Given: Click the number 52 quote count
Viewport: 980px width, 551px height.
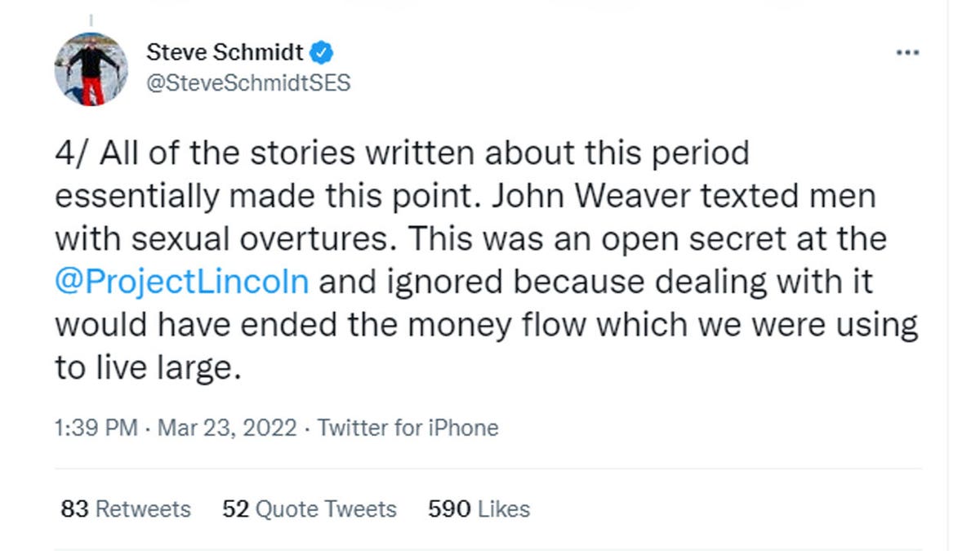Looking at the screenshot, I should 235,509.
